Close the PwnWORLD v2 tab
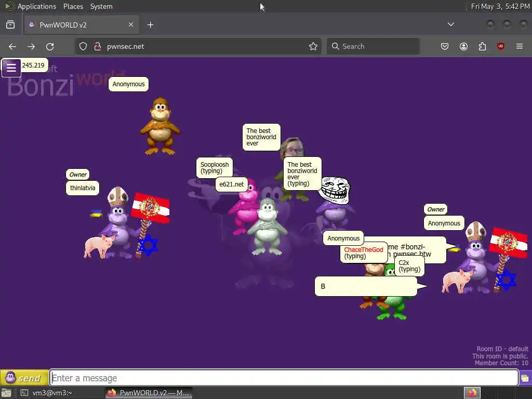The height and width of the screenshot is (399, 532). tap(131, 24)
